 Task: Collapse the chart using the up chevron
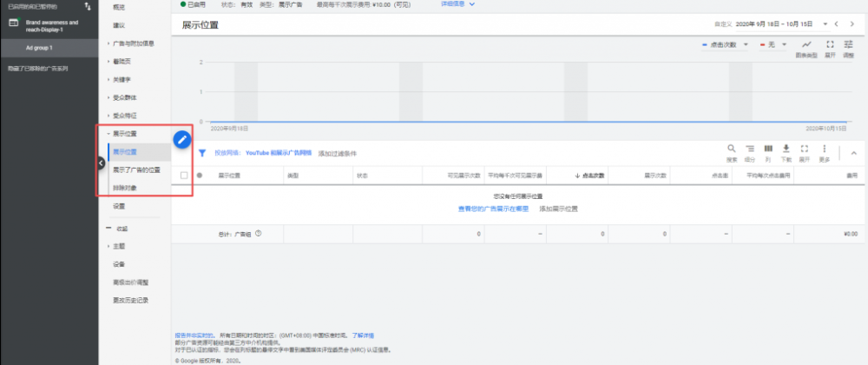pos(852,153)
